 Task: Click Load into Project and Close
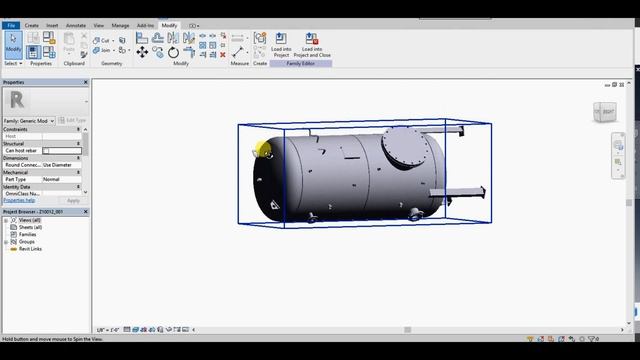pos(312,45)
